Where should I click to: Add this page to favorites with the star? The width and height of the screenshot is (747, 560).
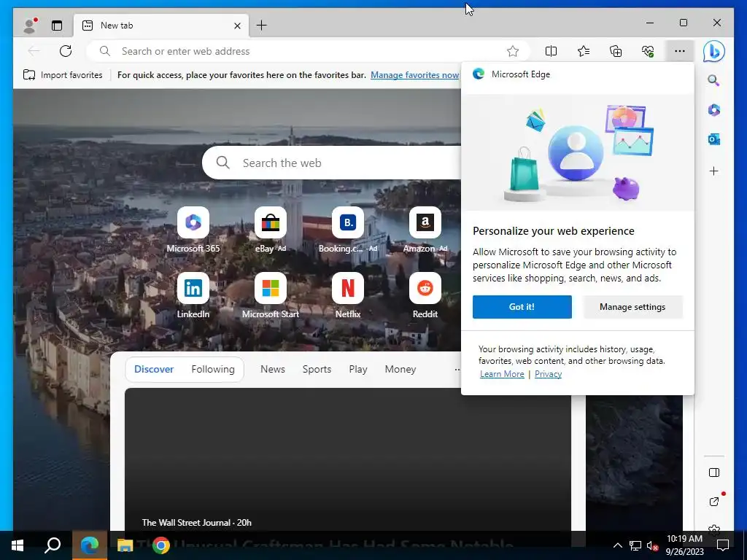coord(513,51)
